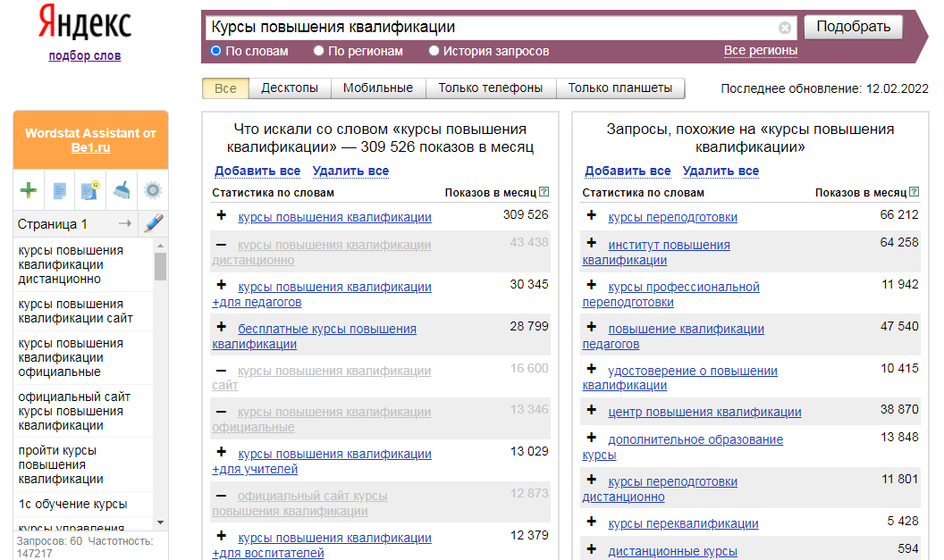Click the Assistant list scrollbar down arrow

160,522
